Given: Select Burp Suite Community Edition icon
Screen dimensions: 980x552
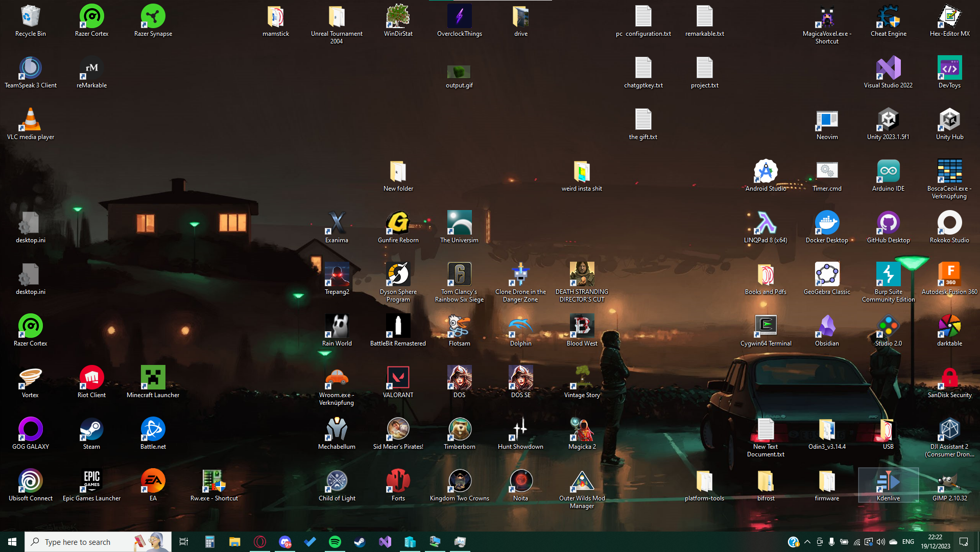Looking at the screenshot, I should [889, 282].
